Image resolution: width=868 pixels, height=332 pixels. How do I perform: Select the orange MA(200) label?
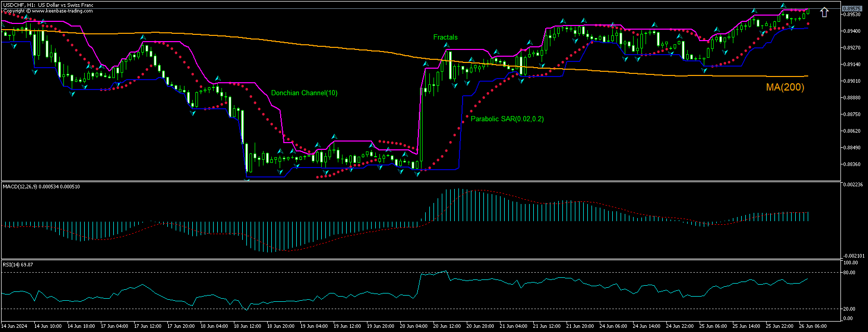pos(785,87)
